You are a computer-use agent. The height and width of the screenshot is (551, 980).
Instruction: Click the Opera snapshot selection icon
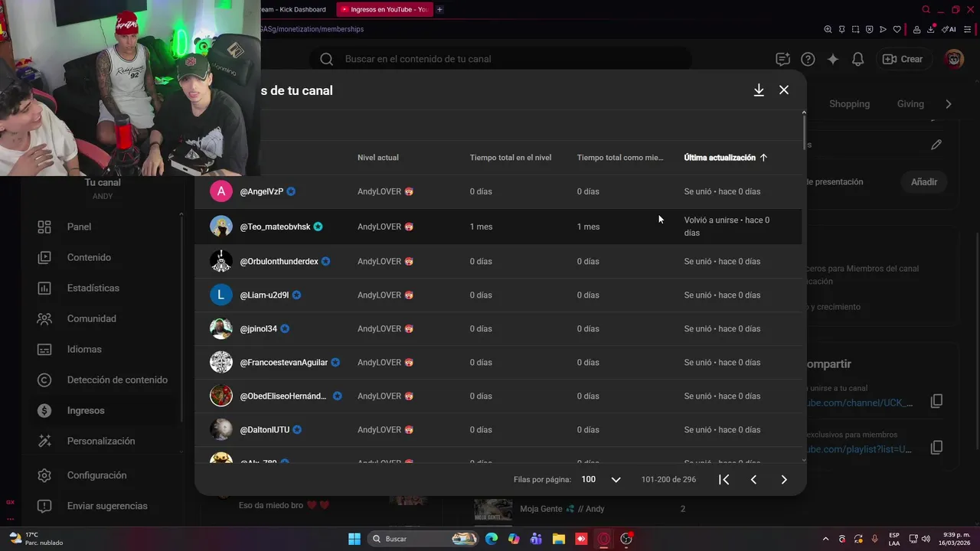coord(855,29)
